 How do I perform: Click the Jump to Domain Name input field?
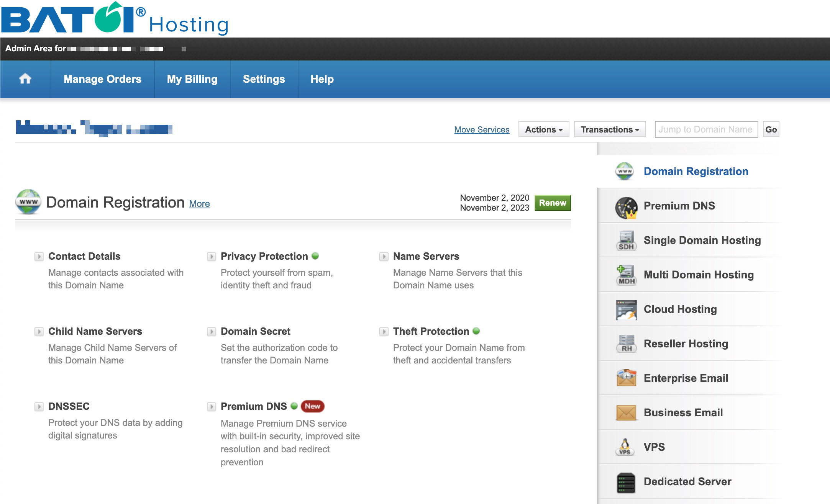(707, 129)
